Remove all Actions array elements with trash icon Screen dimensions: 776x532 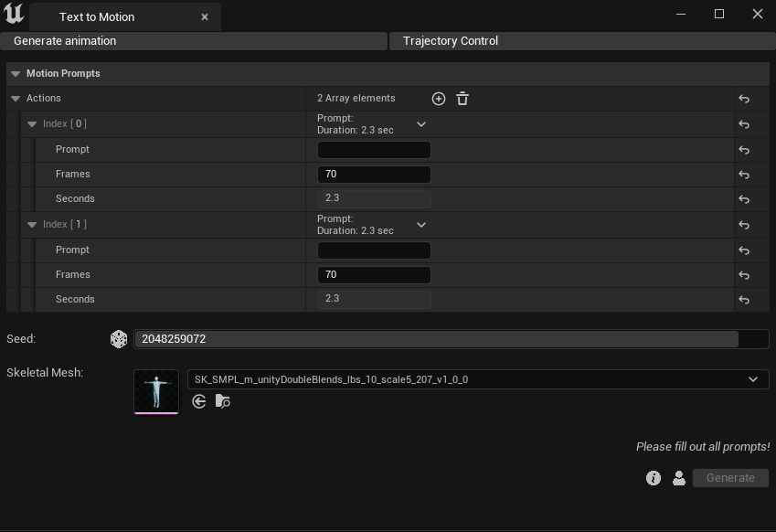coord(462,99)
